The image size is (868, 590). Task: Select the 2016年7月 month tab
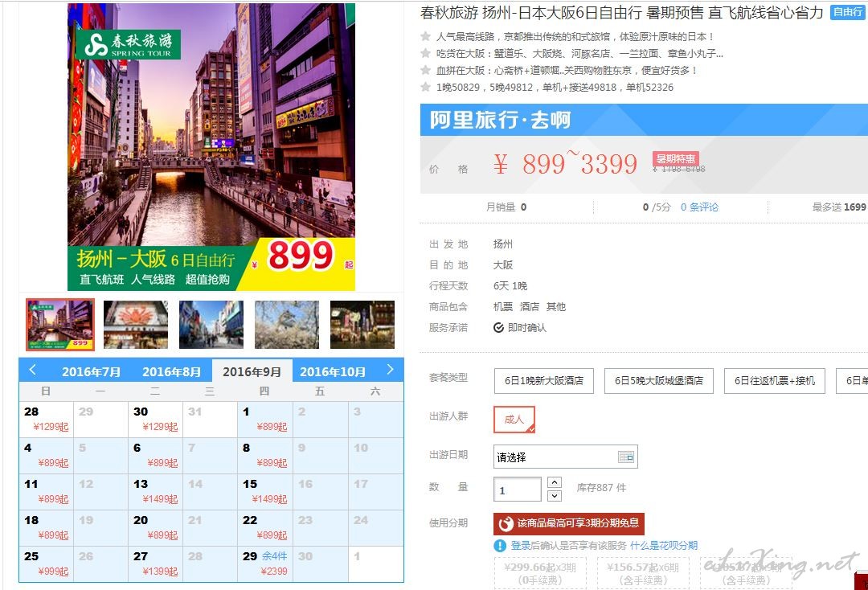[91, 372]
